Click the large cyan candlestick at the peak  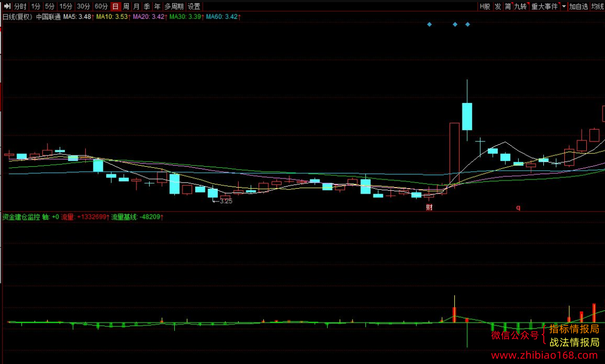point(467,116)
